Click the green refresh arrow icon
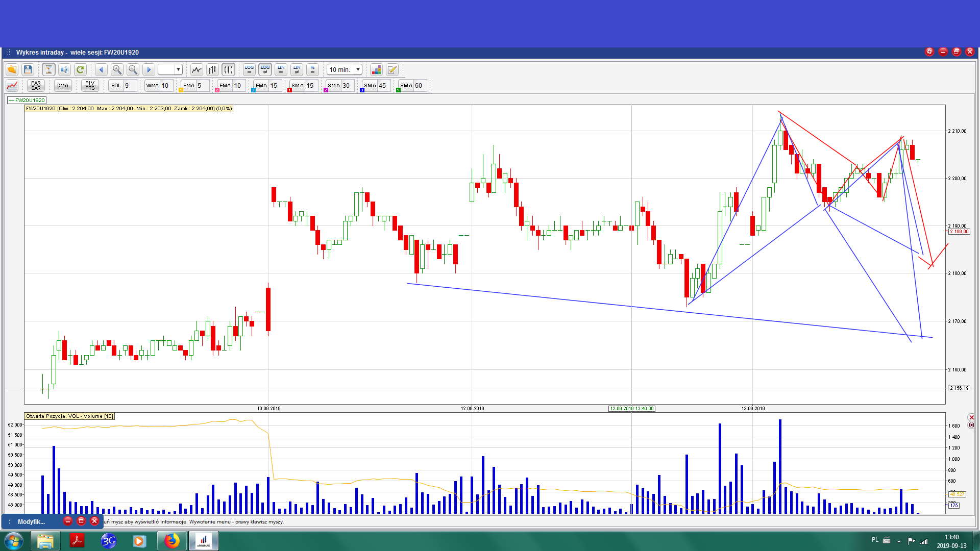 coord(80,69)
